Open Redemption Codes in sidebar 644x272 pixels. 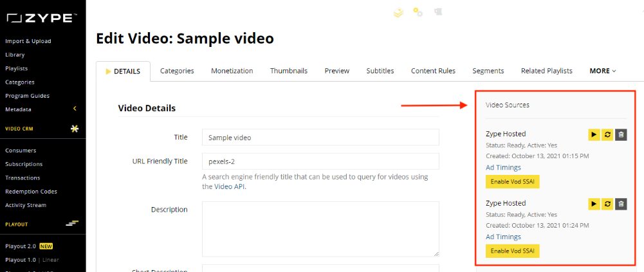(x=32, y=192)
